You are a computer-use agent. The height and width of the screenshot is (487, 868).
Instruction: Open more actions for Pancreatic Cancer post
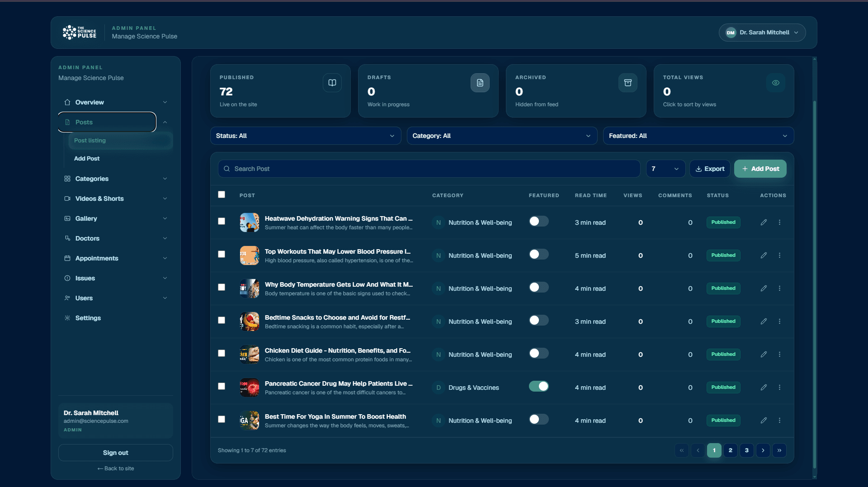pos(779,388)
